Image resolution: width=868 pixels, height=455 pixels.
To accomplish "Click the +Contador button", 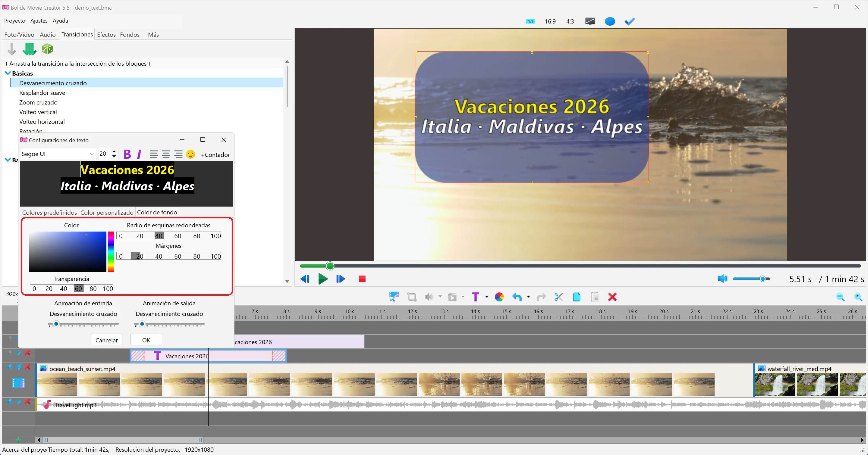I will click(215, 154).
